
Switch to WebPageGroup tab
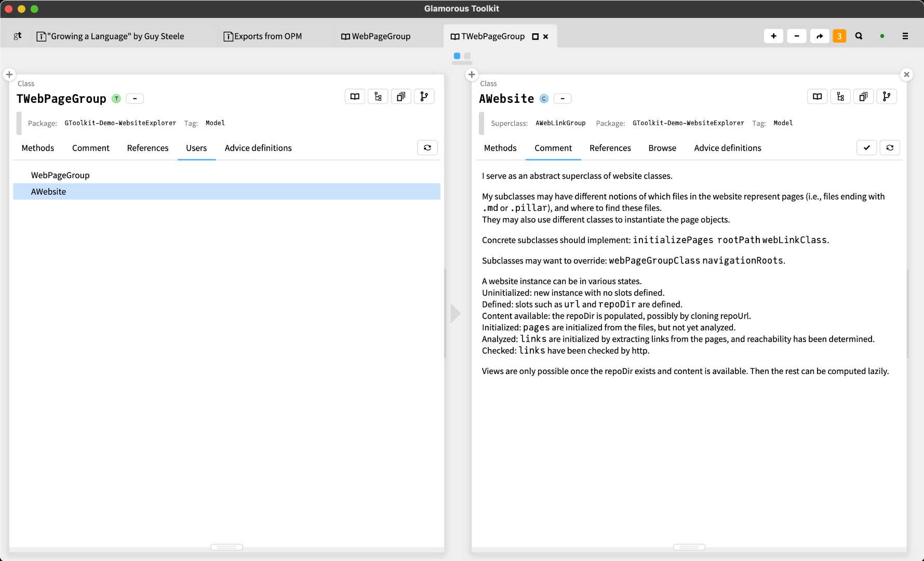pos(376,36)
